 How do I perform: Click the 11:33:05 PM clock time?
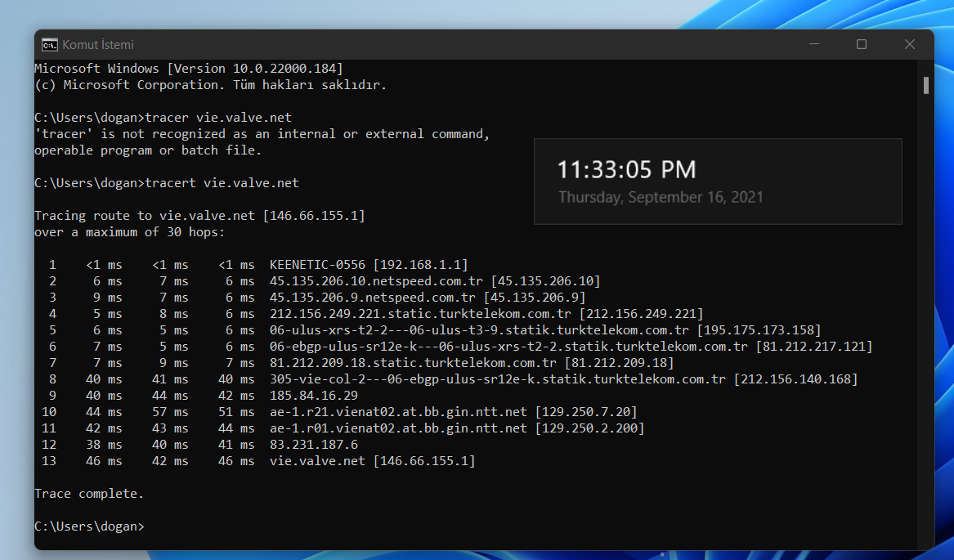(x=627, y=170)
